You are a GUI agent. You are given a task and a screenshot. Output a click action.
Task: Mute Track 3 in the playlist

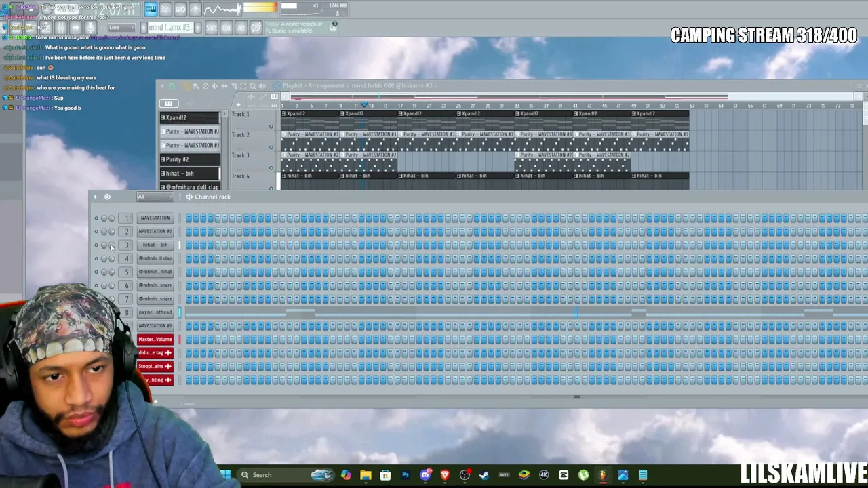pos(271,168)
